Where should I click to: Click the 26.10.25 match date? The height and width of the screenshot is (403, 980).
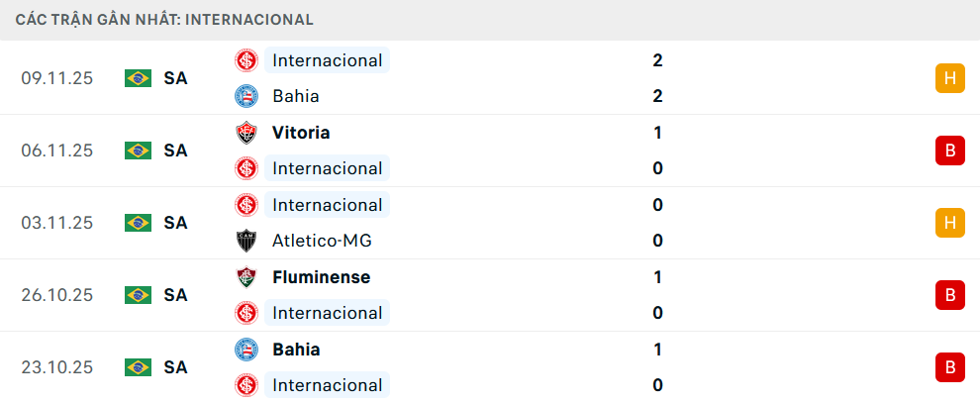click(56, 295)
